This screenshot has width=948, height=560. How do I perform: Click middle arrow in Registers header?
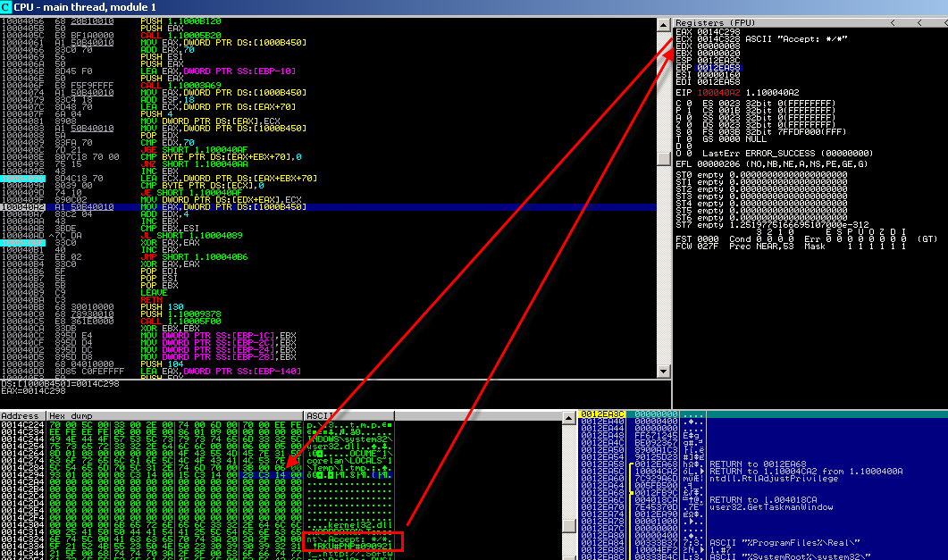tap(919, 21)
